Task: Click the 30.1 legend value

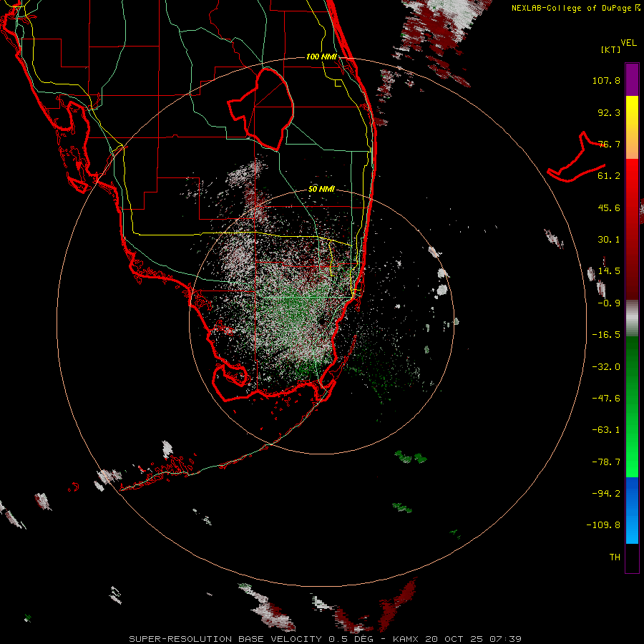Action: pos(609,240)
